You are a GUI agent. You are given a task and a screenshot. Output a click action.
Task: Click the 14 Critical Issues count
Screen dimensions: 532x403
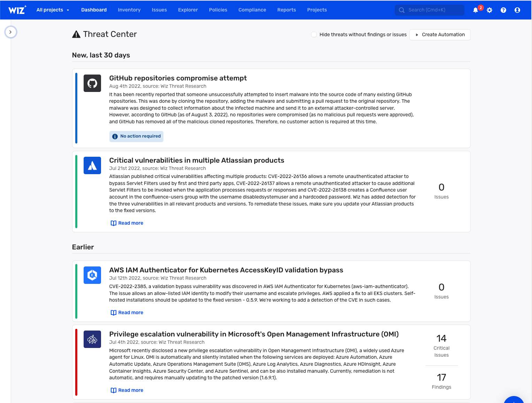pyautogui.click(x=441, y=346)
